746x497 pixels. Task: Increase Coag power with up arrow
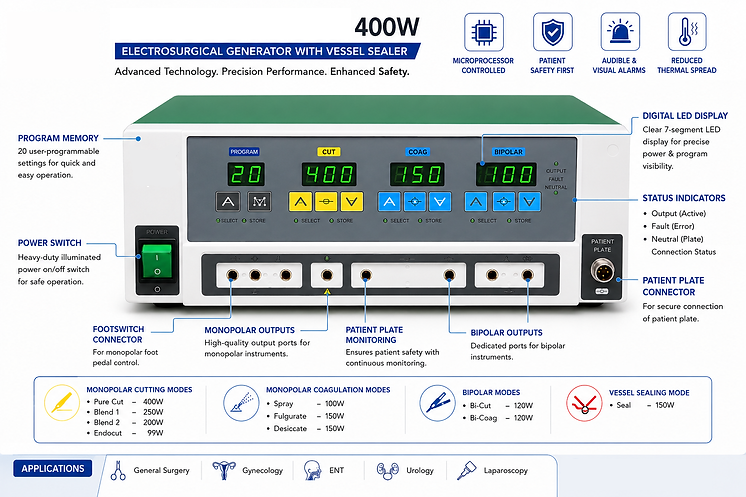pos(389,202)
